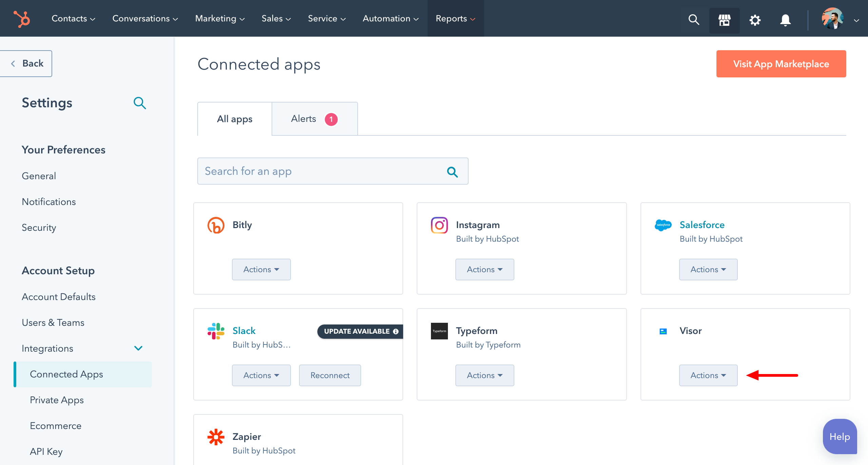868x465 pixels.
Task: Collapse the Integrations section chevron
Action: coord(138,348)
